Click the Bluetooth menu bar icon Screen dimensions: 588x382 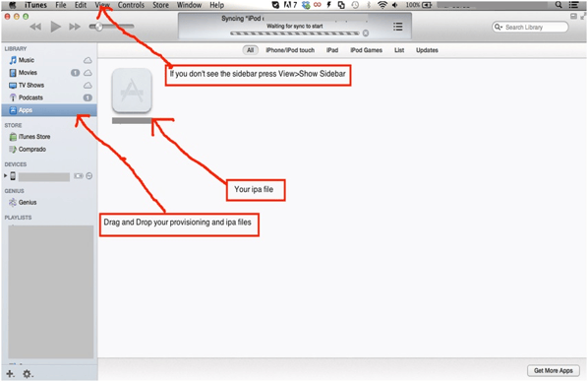[369, 5]
